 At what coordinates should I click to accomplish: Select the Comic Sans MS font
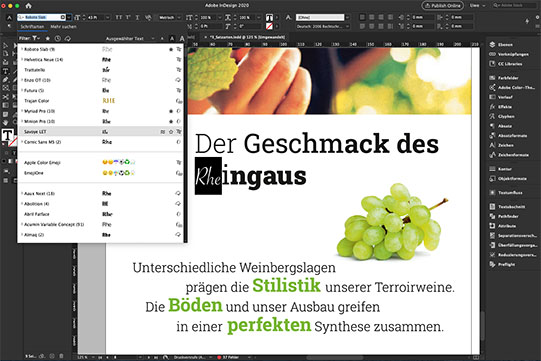100,142
